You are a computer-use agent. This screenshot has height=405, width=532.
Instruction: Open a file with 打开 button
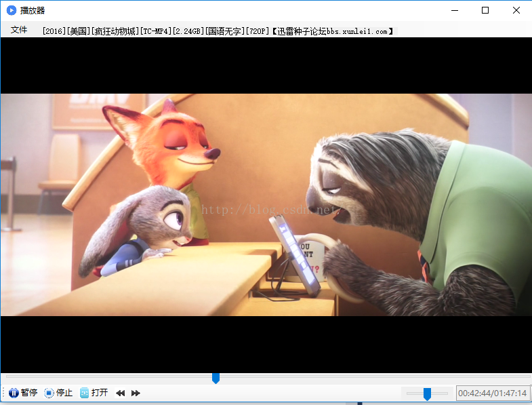pyautogui.click(x=94, y=393)
